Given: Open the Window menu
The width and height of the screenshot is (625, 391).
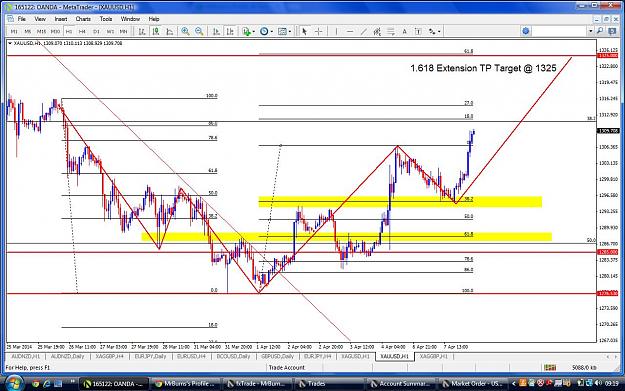Looking at the screenshot, I should 130,19.
